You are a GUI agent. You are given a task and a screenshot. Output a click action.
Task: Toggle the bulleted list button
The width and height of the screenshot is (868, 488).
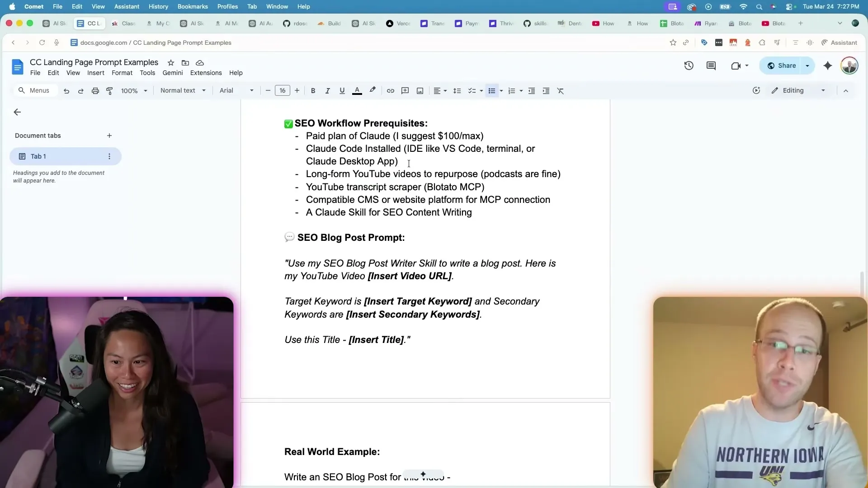coord(492,91)
